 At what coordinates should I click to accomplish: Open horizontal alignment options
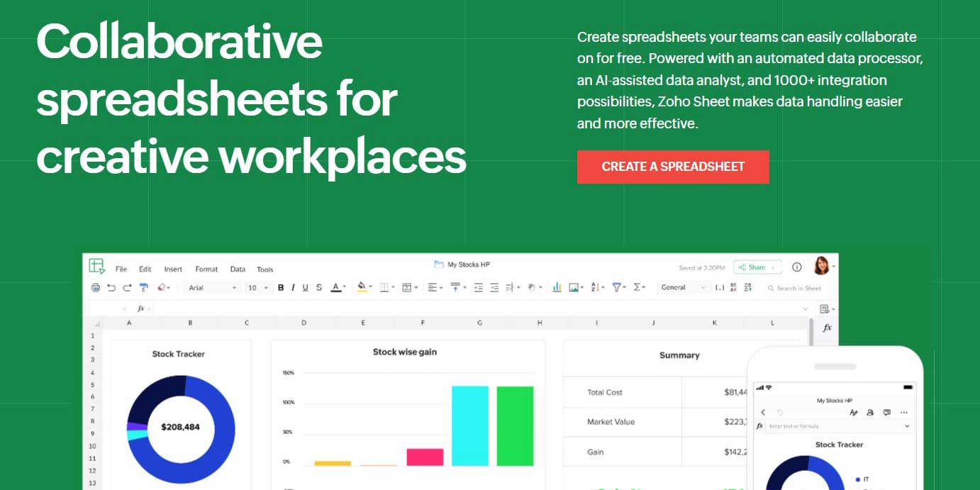pos(435,288)
